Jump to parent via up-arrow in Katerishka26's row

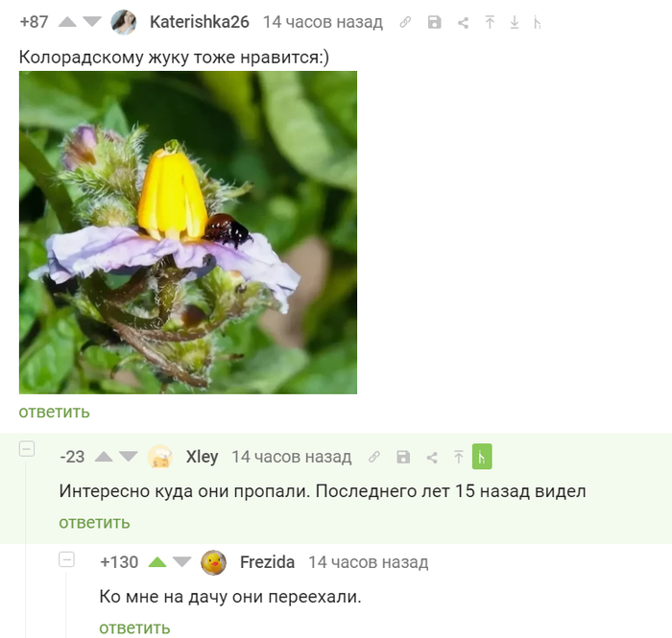pyautogui.click(x=490, y=22)
